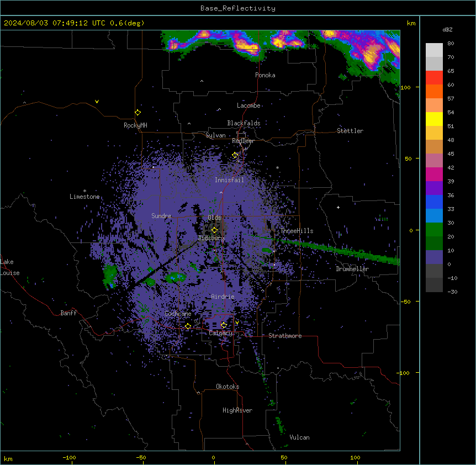Click the Sylvan label

click(x=215, y=135)
